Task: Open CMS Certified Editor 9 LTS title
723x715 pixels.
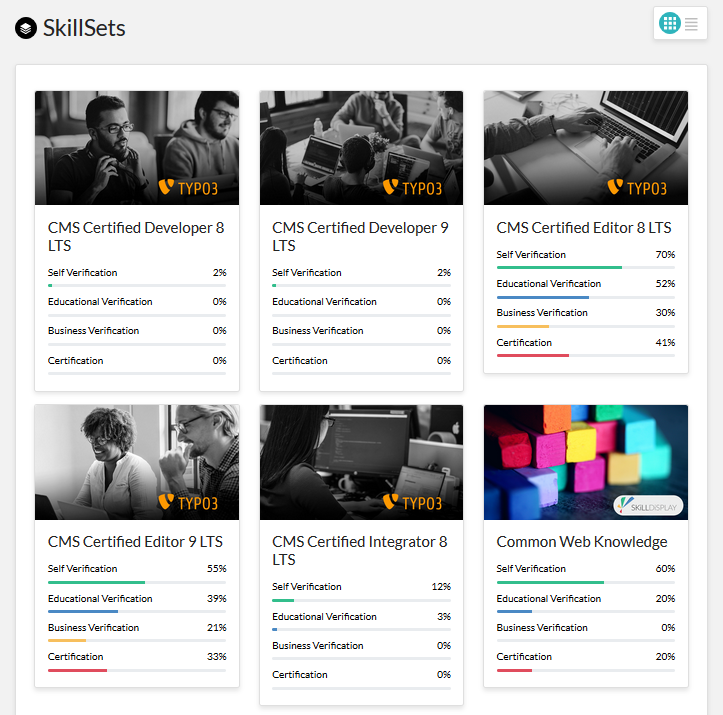Action: [x=135, y=542]
